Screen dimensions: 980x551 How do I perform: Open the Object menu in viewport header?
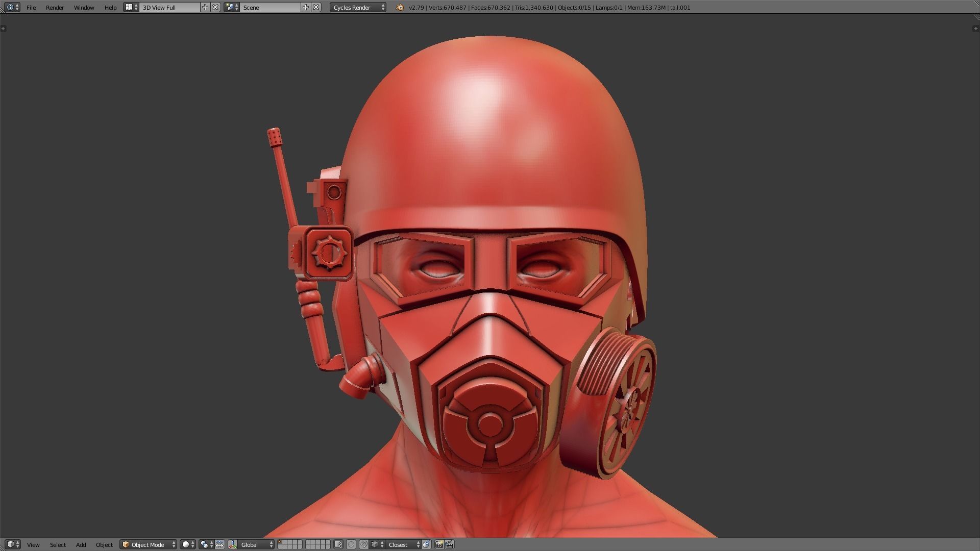coord(104,544)
